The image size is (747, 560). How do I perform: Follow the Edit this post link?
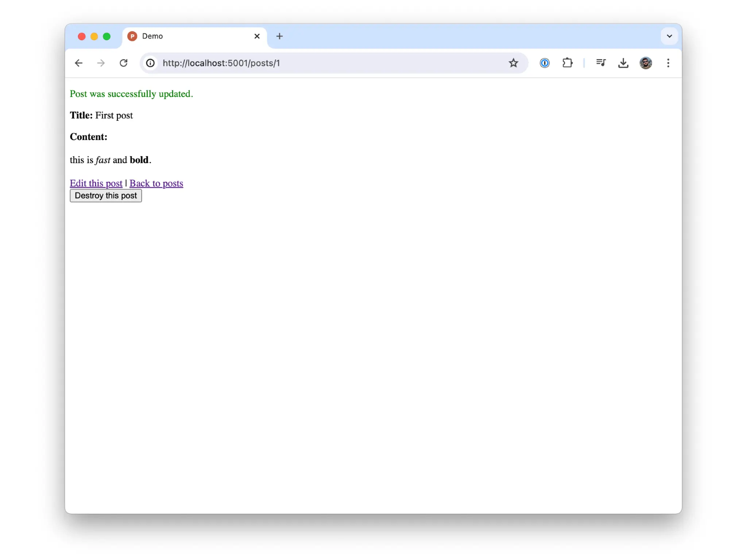96,183
